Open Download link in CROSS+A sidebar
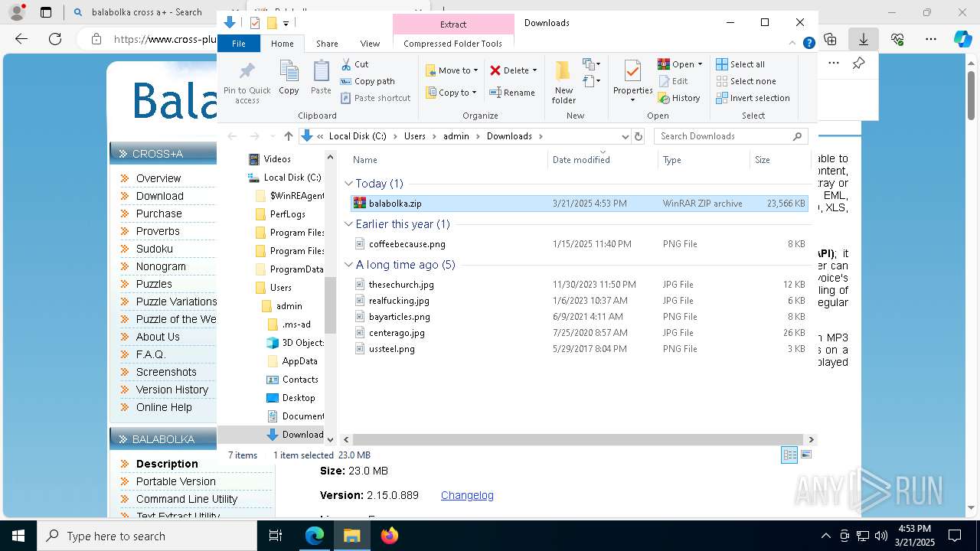The width and height of the screenshot is (980, 551). 159,196
